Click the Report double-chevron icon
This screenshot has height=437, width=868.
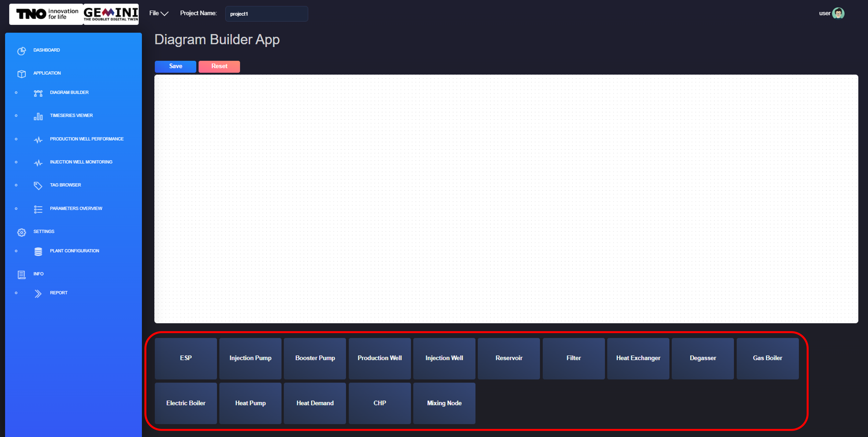(38, 294)
